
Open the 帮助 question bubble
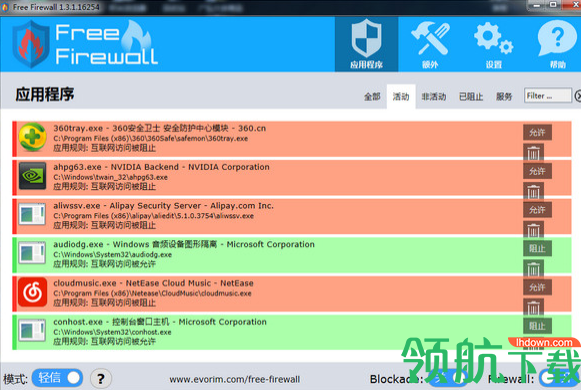[557, 44]
